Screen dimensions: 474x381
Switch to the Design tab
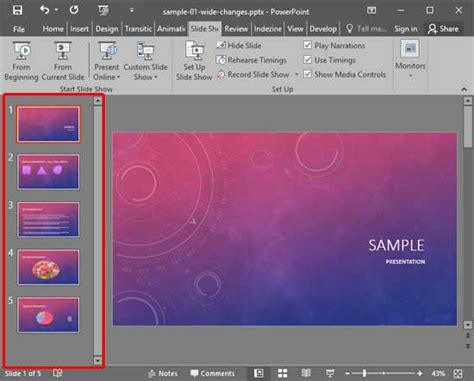[x=107, y=29]
